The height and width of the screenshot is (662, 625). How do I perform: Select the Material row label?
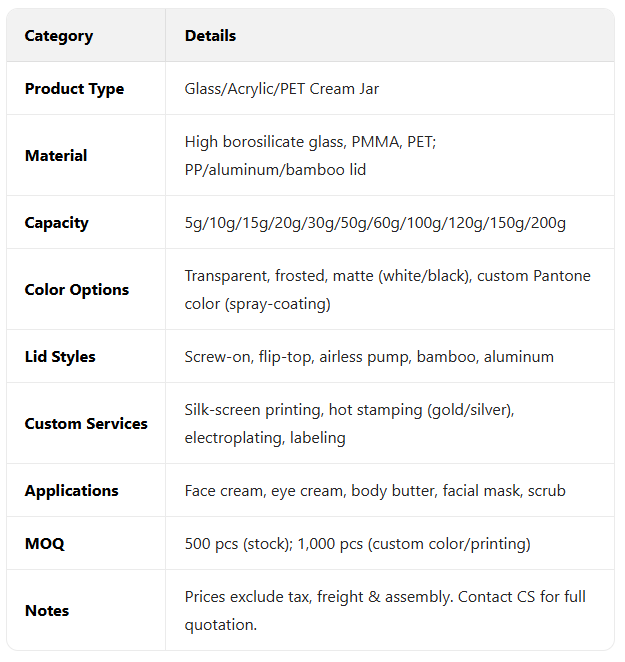(x=56, y=156)
